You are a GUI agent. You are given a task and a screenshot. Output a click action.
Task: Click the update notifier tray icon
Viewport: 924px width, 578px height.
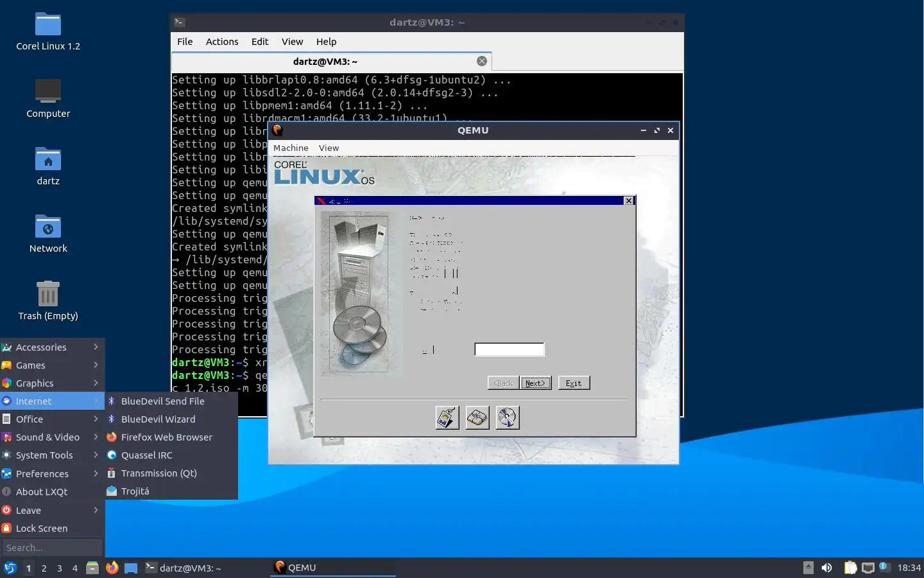click(884, 566)
